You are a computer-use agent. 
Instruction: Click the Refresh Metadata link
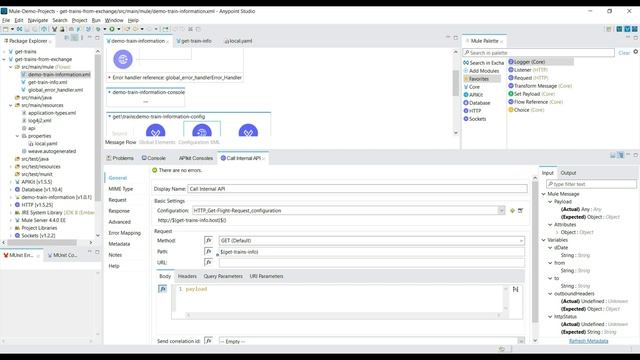pyautogui.click(x=589, y=341)
